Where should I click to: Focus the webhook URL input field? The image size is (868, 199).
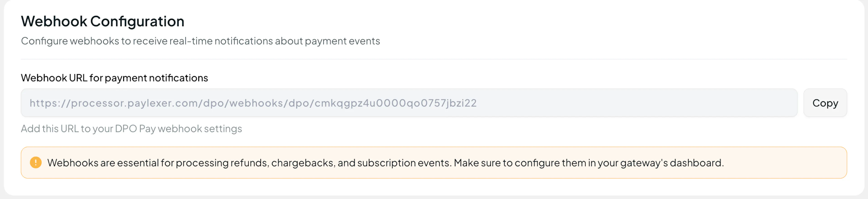(409, 103)
